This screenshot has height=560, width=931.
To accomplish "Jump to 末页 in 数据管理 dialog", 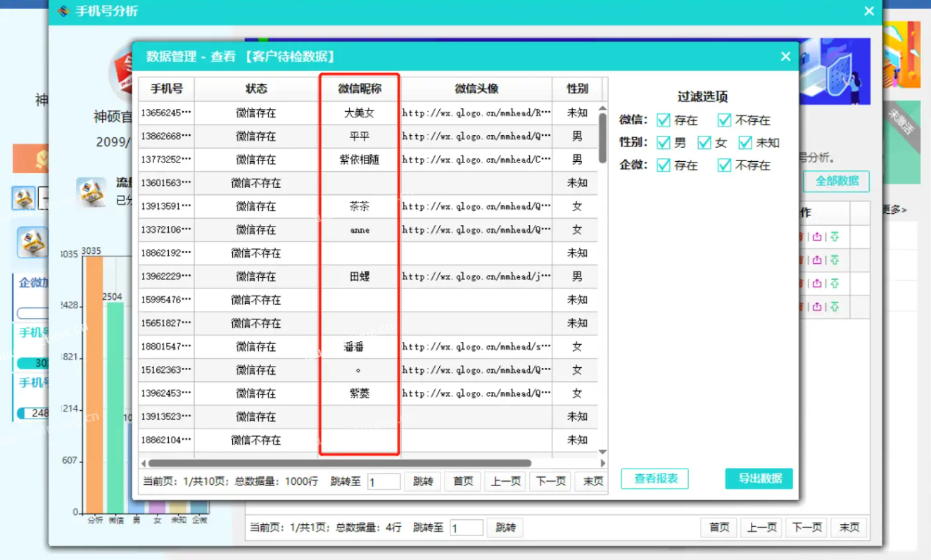I will coord(591,481).
